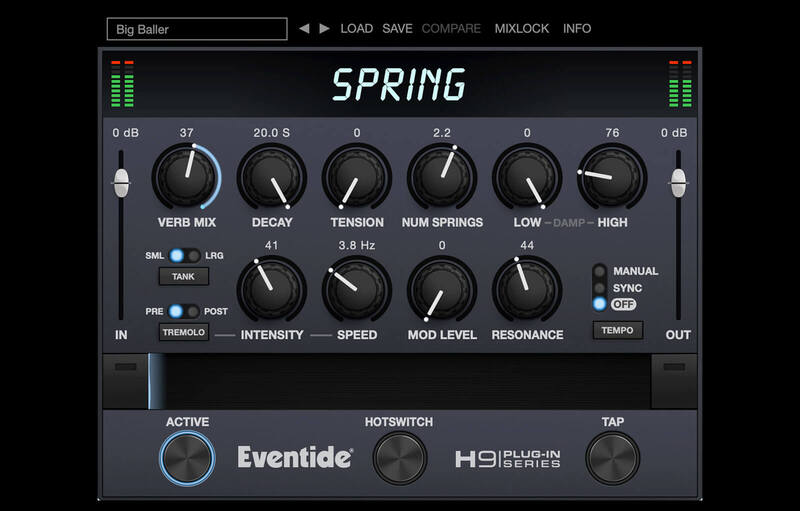Click the next preset arrow
Image resolution: width=800 pixels, height=511 pixels.
(x=324, y=29)
